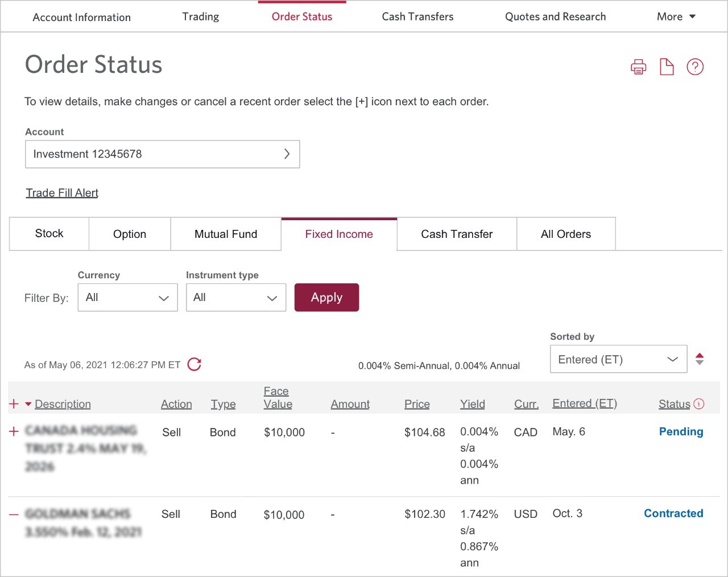
Task: Click the Pending status text
Action: [681, 431]
